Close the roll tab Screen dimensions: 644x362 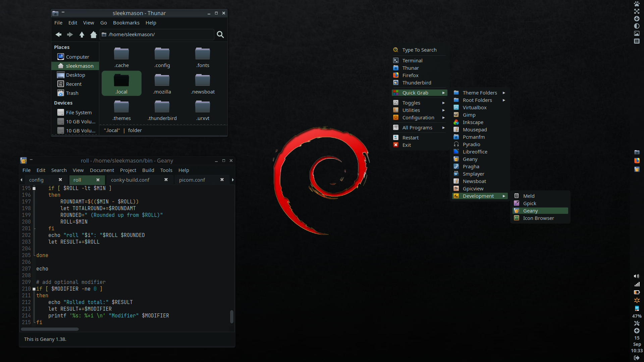click(x=98, y=180)
